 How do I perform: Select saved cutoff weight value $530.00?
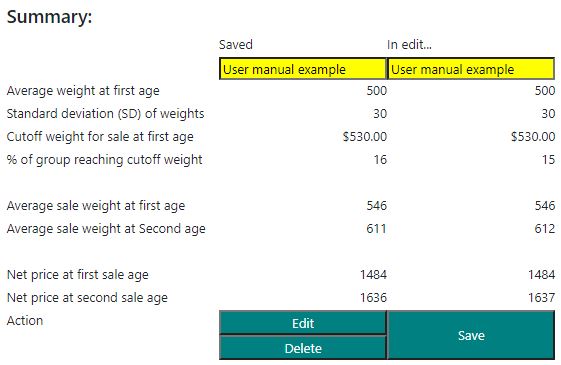coord(365,136)
